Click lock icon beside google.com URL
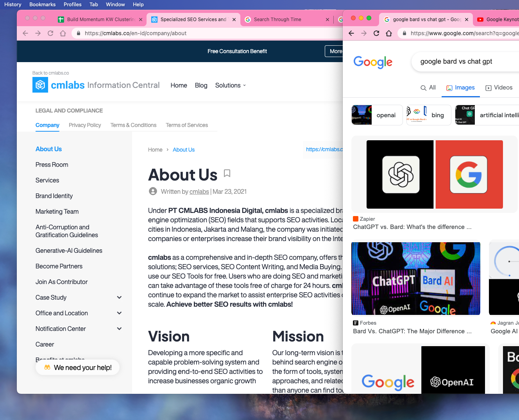 [404, 33]
